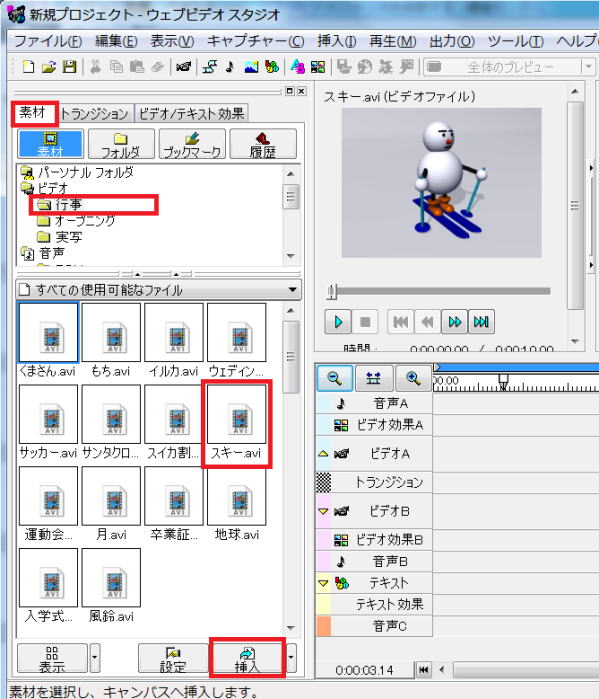
Task: Click the music note insert audio icon
Action: tap(230, 67)
